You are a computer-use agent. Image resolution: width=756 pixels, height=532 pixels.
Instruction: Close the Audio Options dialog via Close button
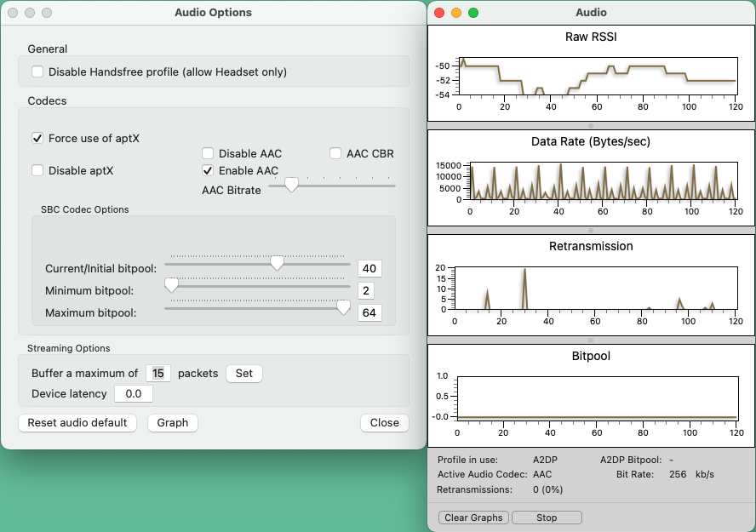coord(385,422)
